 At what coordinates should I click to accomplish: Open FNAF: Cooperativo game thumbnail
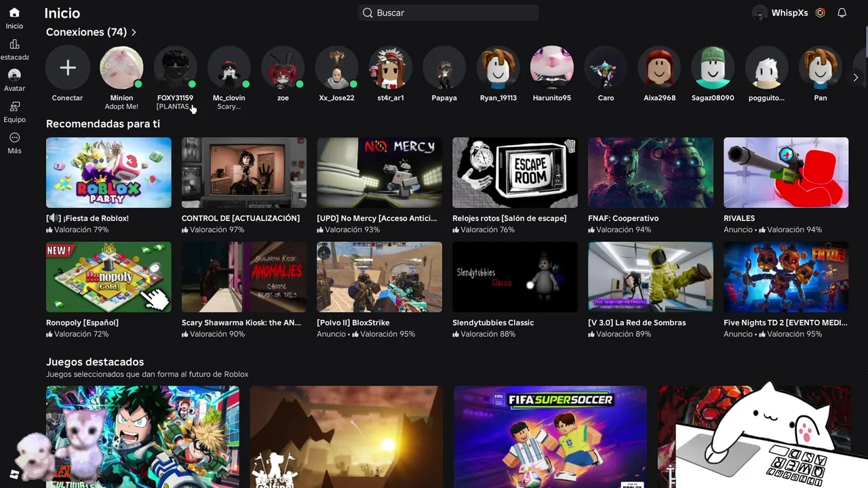[x=651, y=173]
